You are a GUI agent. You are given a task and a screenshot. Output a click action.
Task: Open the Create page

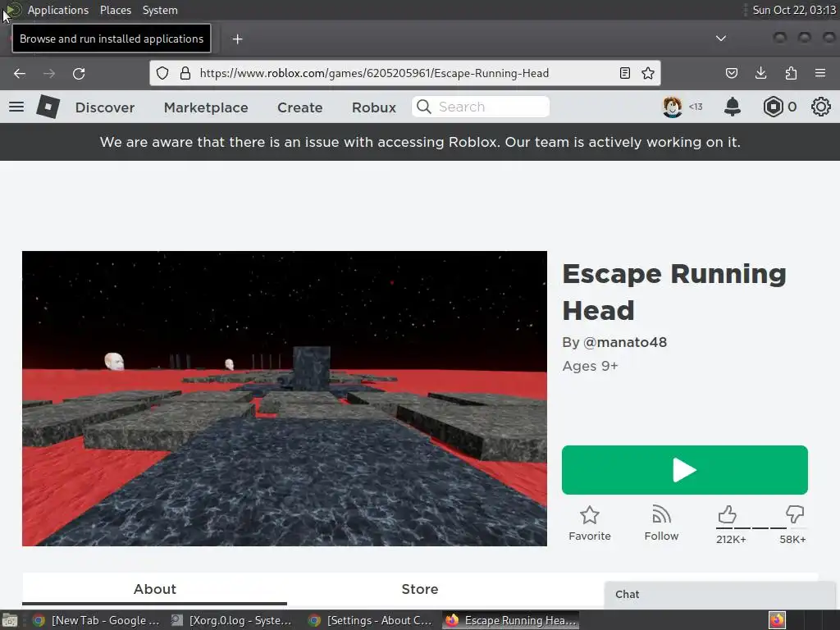coord(300,107)
